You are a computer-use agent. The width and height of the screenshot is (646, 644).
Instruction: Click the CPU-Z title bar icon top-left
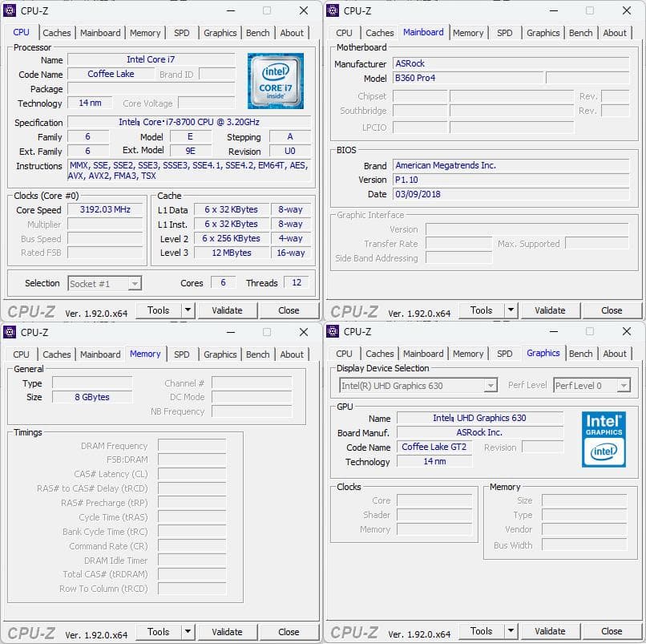click(x=10, y=10)
